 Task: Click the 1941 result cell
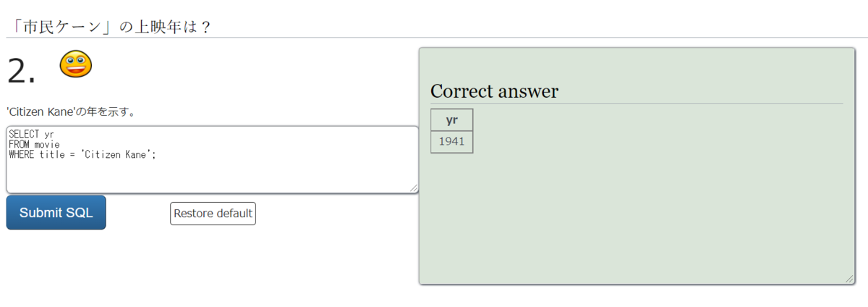[451, 141]
